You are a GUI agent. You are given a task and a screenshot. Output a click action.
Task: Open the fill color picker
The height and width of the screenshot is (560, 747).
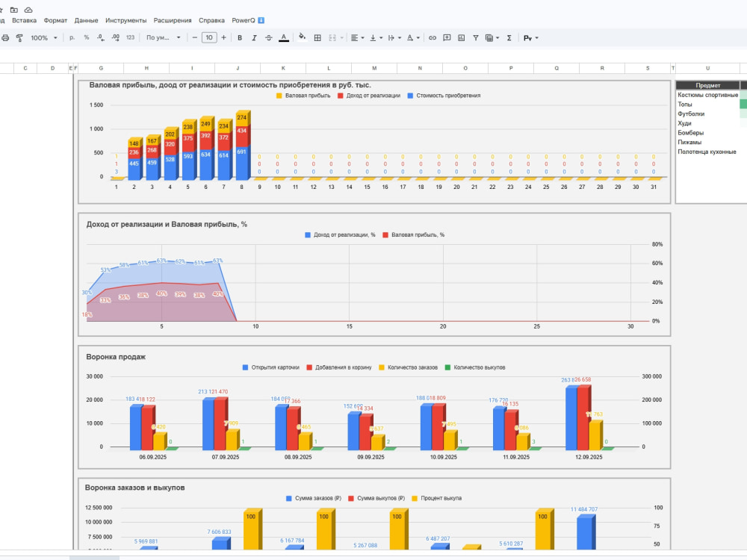302,37
